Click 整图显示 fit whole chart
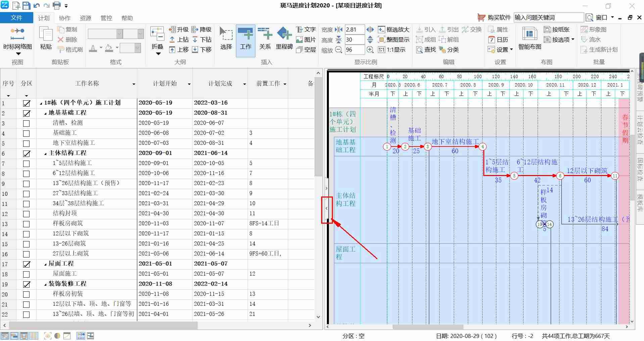This screenshot has width=644, height=341. (394, 40)
